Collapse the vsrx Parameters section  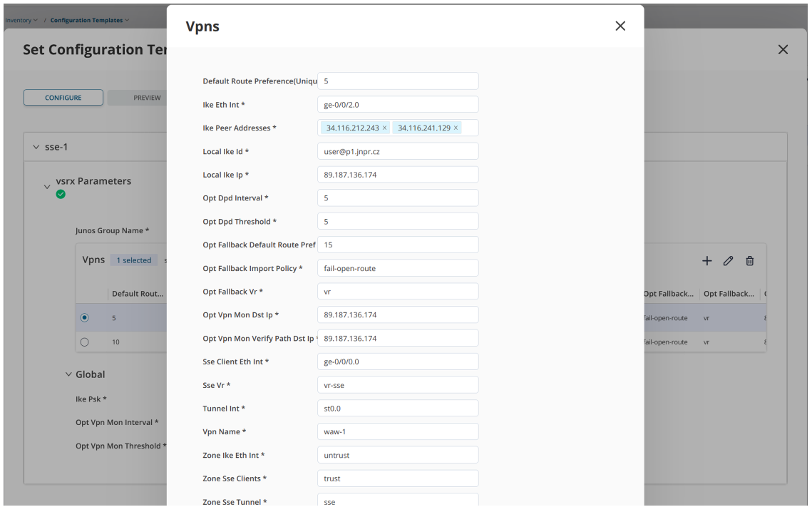click(47, 186)
